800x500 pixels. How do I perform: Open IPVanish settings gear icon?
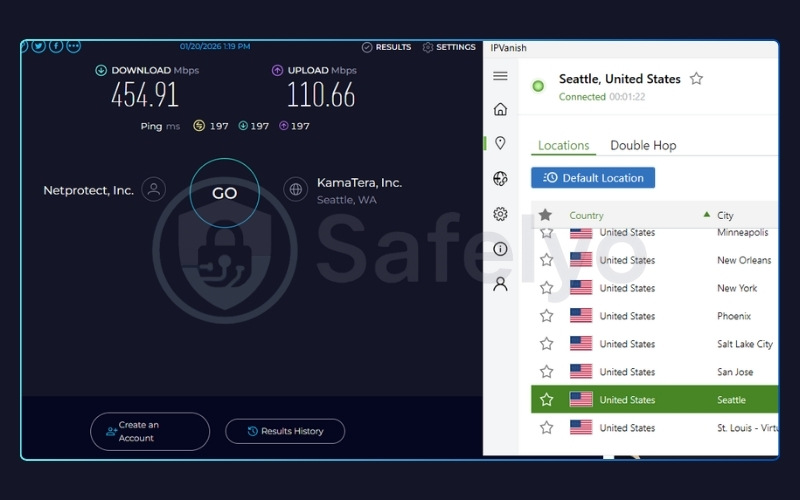point(501,214)
